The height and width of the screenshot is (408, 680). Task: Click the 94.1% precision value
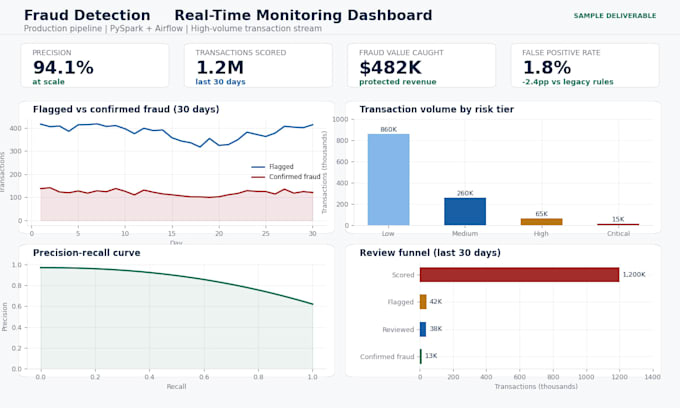coord(63,68)
